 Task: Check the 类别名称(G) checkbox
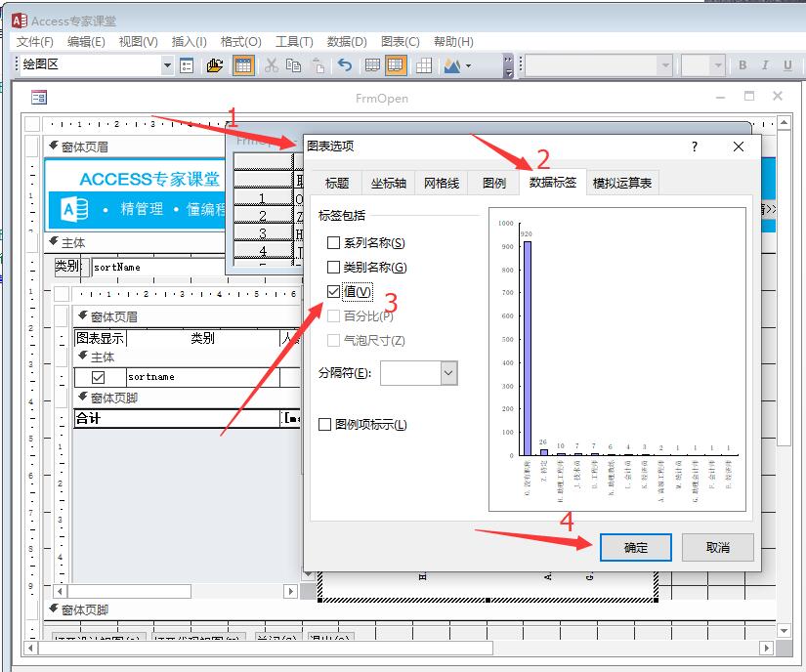(333, 267)
